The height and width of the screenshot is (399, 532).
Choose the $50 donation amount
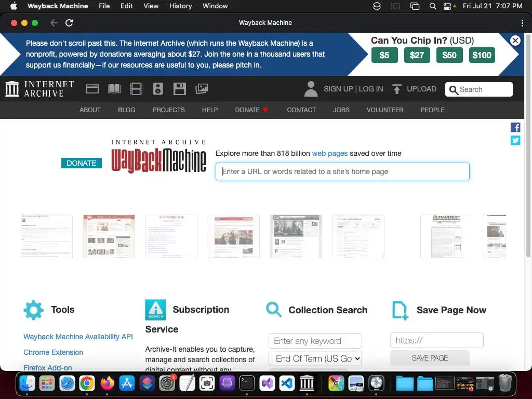pyautogui.click(x=449, y=55)
